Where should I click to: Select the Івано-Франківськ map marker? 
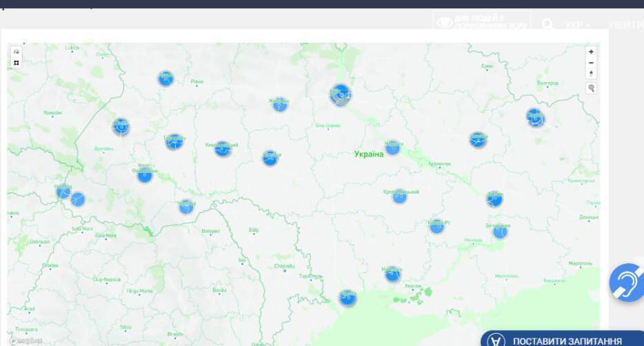(145, 175)
